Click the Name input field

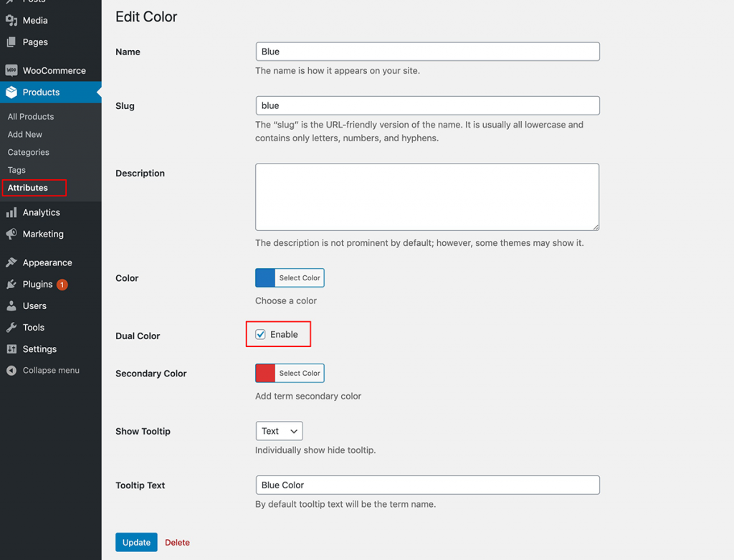tap(427, 52)
